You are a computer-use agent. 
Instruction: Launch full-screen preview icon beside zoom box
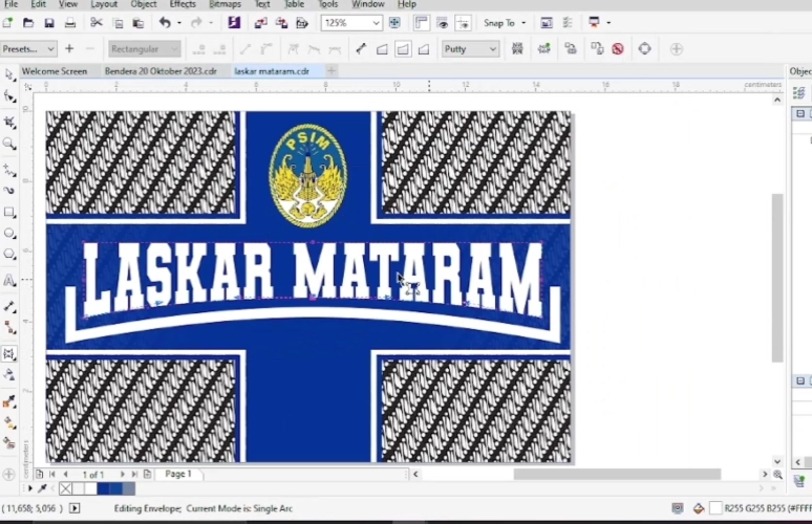coord(394,23)
